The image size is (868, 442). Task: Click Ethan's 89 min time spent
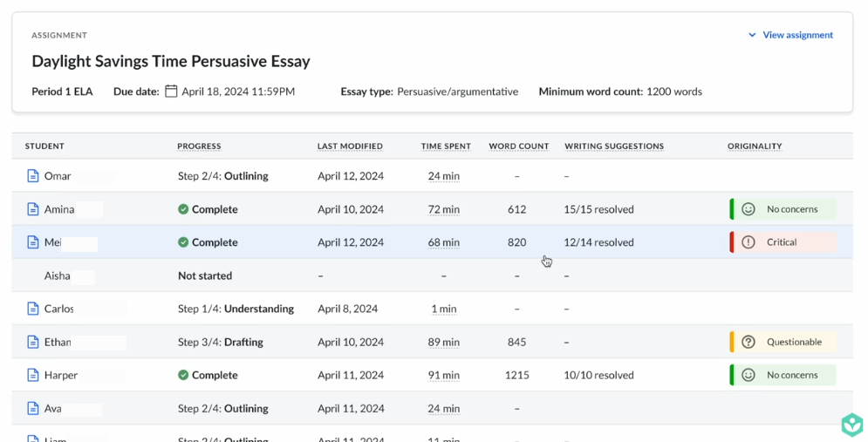(x=443, y=342)
